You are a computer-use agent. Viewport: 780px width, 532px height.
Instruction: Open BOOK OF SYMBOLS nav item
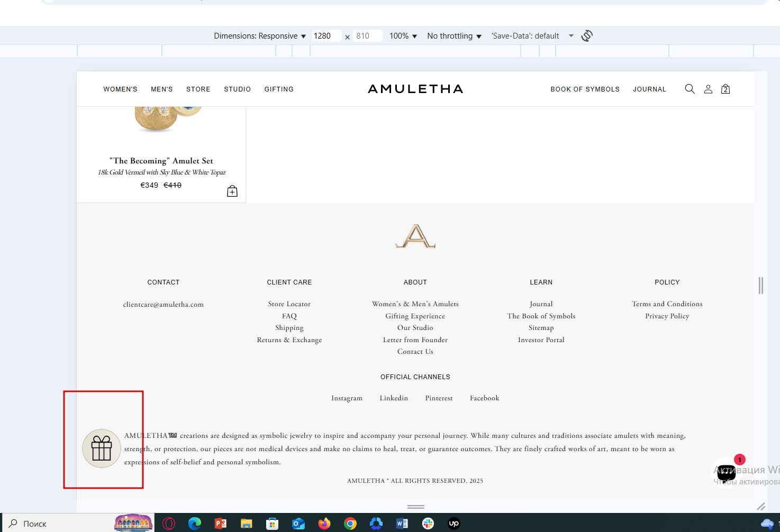(585, 89)
